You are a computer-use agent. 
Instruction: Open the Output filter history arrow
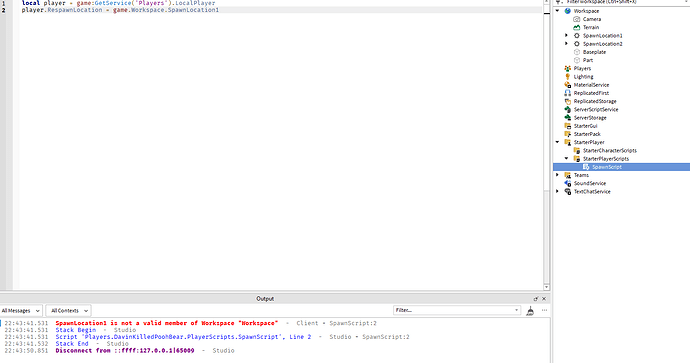[516, 310]
